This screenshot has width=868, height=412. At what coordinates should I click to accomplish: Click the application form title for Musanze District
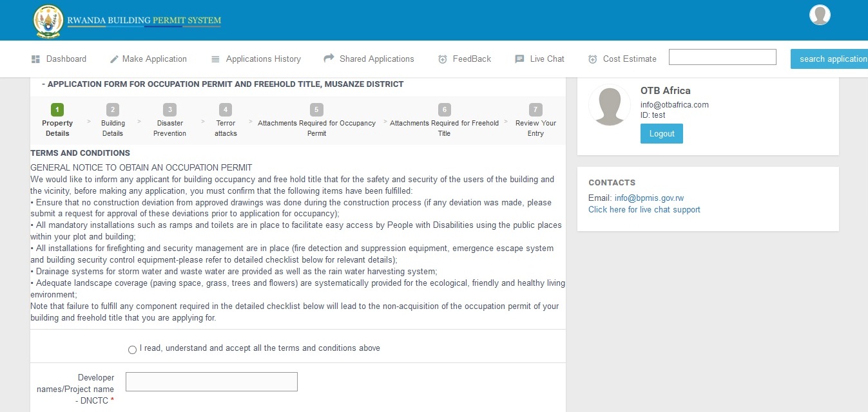point(223,84)
